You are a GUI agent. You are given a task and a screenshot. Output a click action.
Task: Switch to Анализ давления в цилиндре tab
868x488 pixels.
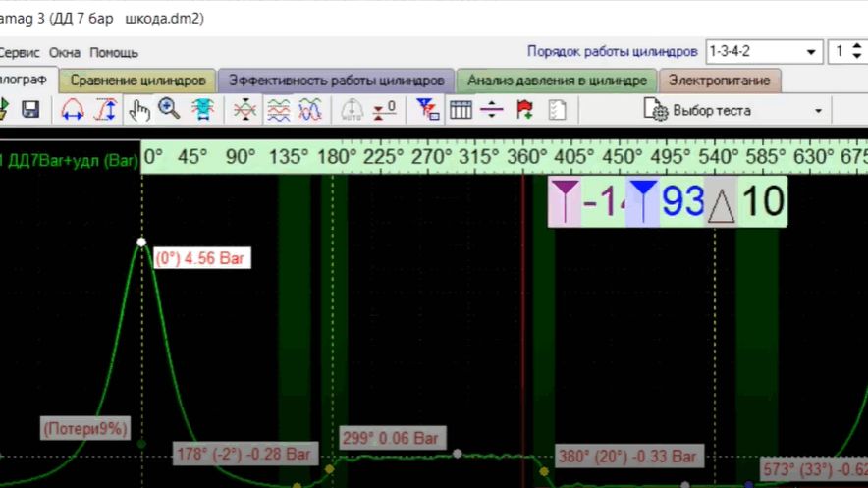click(x=557, y=81)
